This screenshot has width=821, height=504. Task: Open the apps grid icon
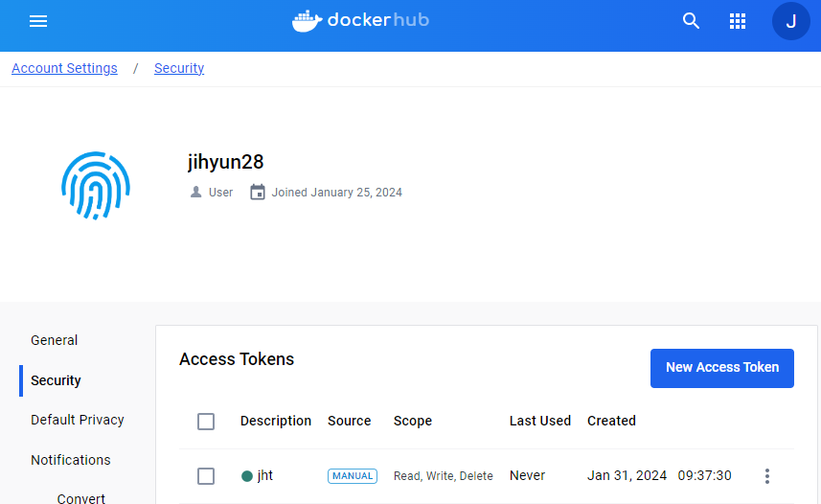(x=738, y=21)
